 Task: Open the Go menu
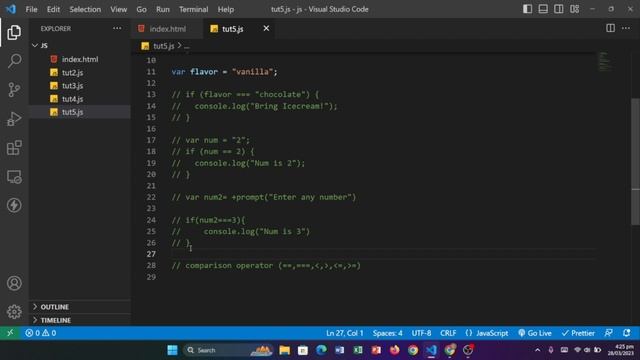[141, 9]
